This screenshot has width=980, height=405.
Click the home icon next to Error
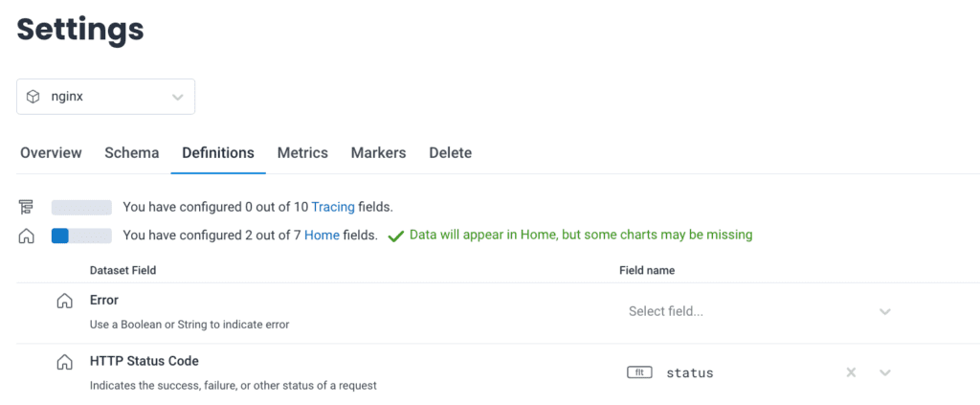tap(65, 302)
